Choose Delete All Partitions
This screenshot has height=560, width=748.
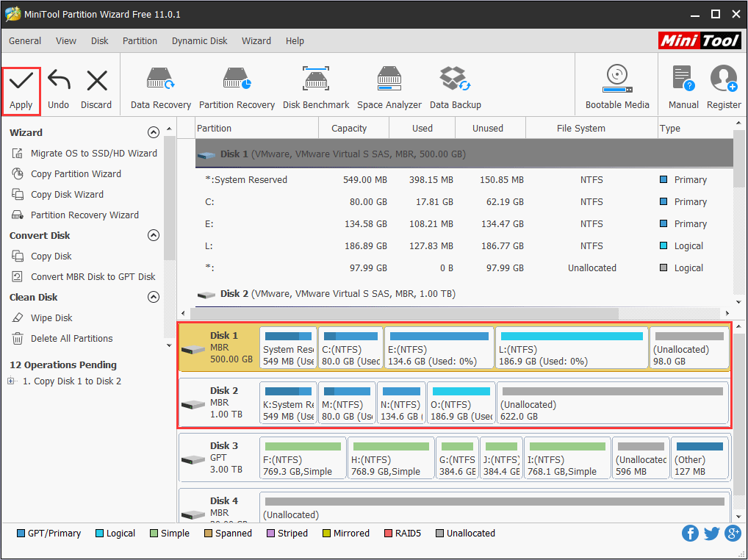[x=62, y=338]
